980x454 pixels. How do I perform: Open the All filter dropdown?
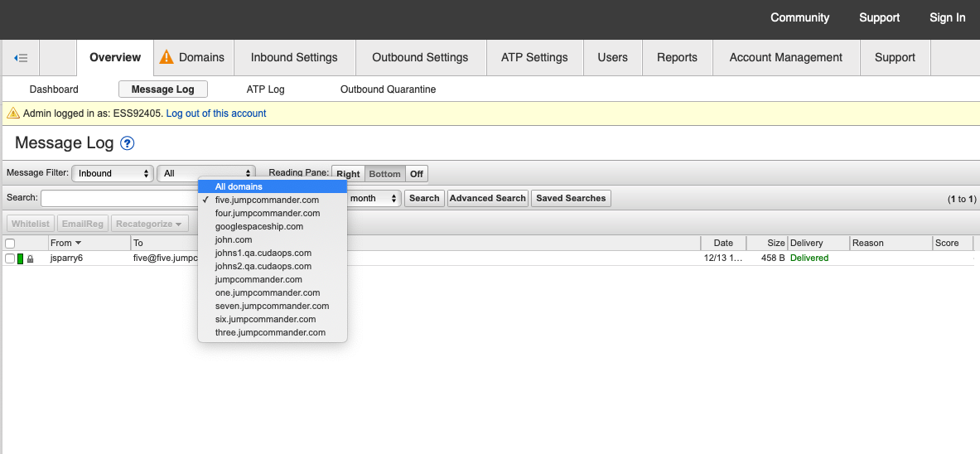[206, 173]
